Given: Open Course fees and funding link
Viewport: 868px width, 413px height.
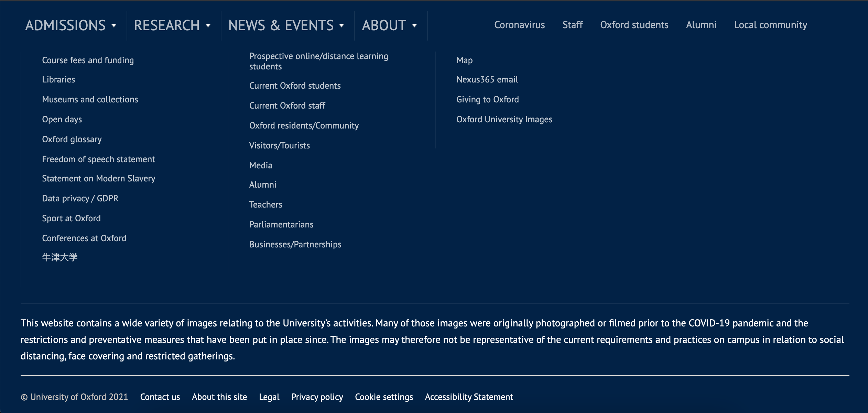Looking at the screenshot, I should pos(88,60).
